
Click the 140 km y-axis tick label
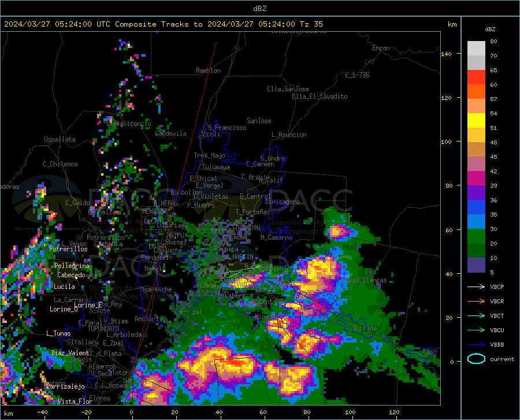tap(447, 54)
